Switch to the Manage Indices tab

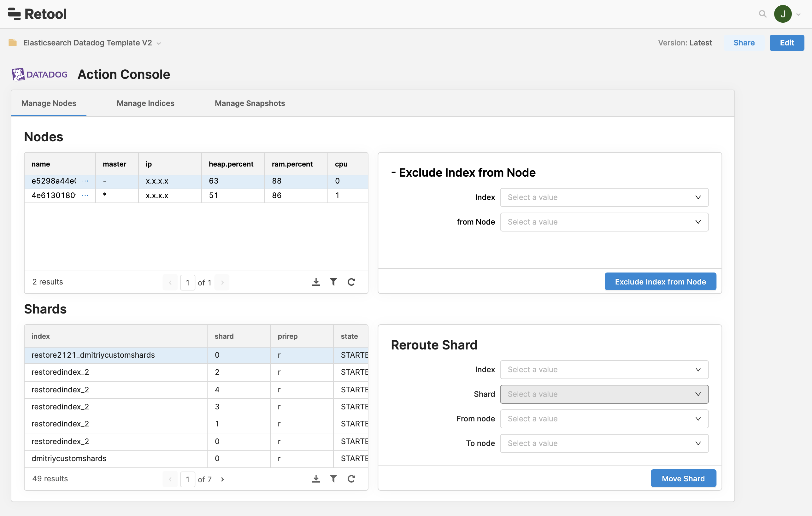pos(145,103)
